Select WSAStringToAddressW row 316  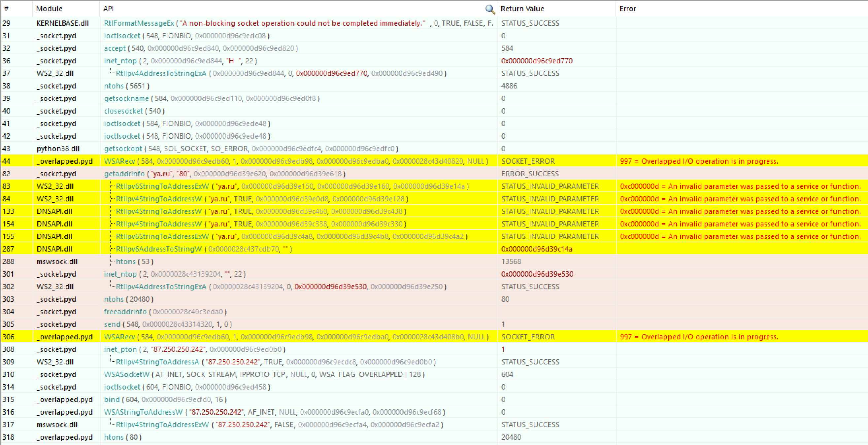click(143, 412)
